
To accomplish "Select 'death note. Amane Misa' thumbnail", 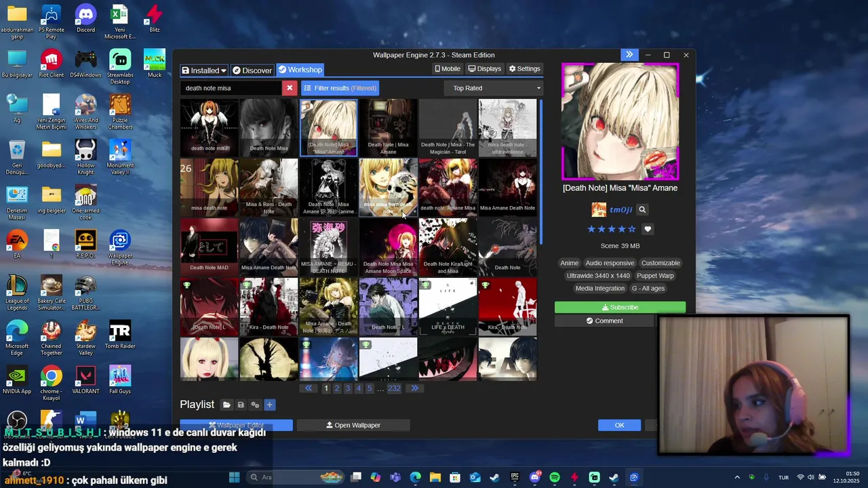I will click(448, 188).
